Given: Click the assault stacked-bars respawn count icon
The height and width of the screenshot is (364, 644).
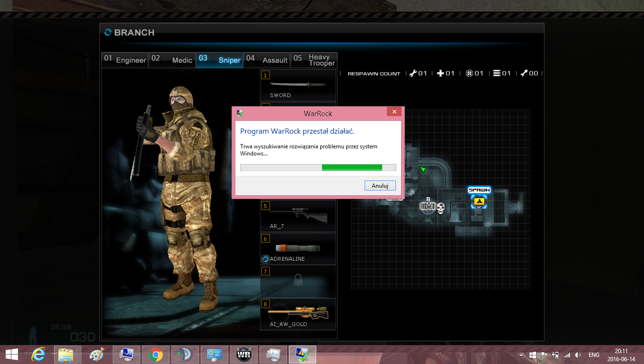Looking at the screenshot, I should (x=497, y=73).
